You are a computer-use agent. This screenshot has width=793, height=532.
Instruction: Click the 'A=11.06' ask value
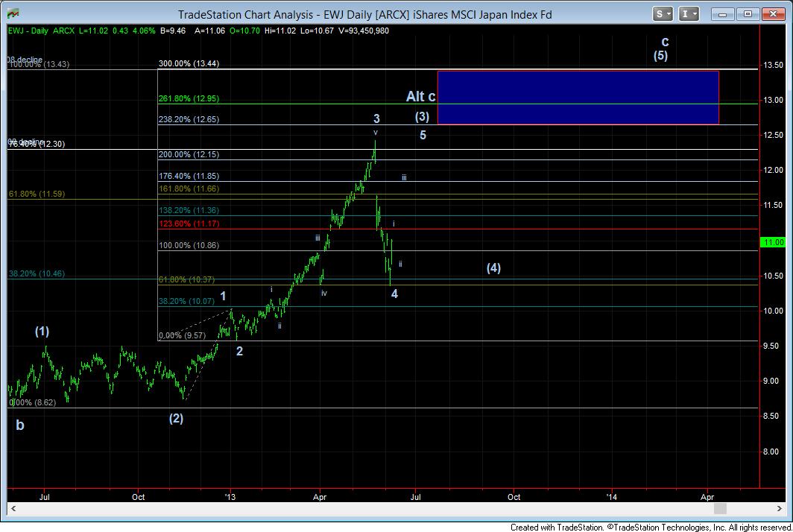coord(209,31)
